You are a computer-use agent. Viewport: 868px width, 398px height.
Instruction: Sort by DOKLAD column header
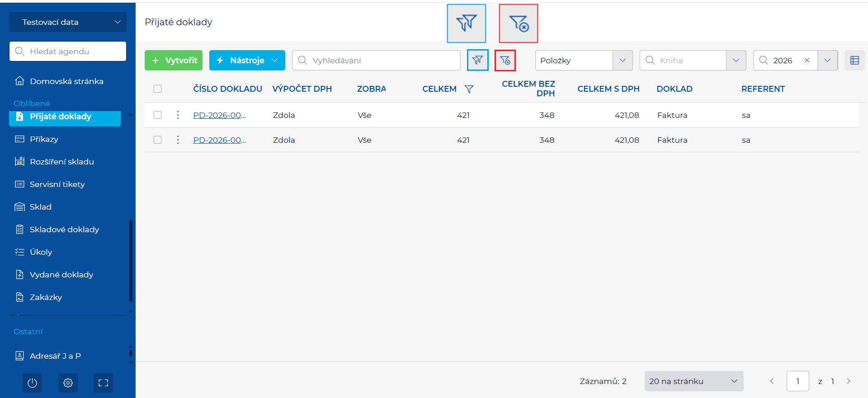pos(675,89)
